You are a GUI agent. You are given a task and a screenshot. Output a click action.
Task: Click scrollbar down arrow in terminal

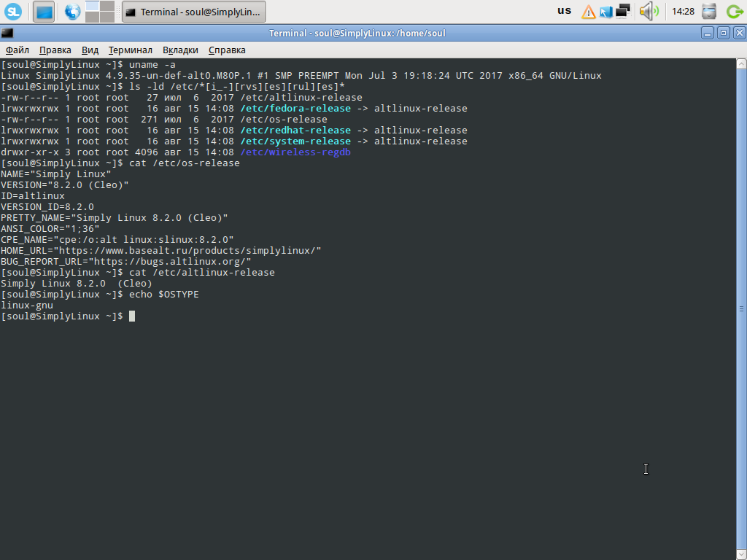point(741,555)
